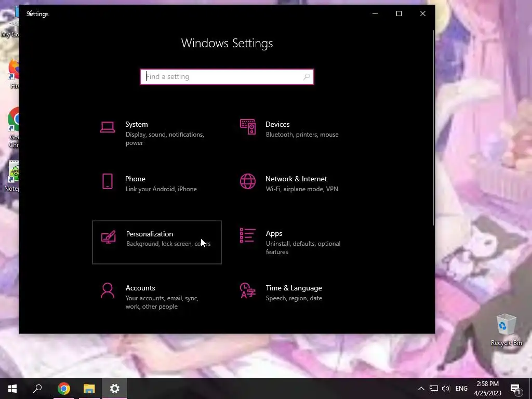
Task: Launch Google Chrome from the taskbar
Action: pyautogui.click(x=64, y=389)
